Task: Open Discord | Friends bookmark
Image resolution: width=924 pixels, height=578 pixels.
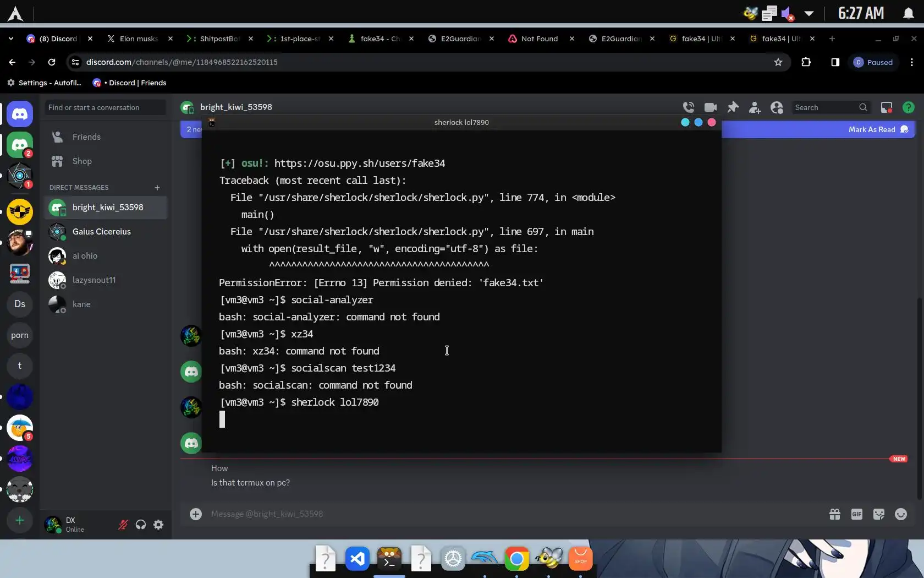Action: click(x=129, y=83)
